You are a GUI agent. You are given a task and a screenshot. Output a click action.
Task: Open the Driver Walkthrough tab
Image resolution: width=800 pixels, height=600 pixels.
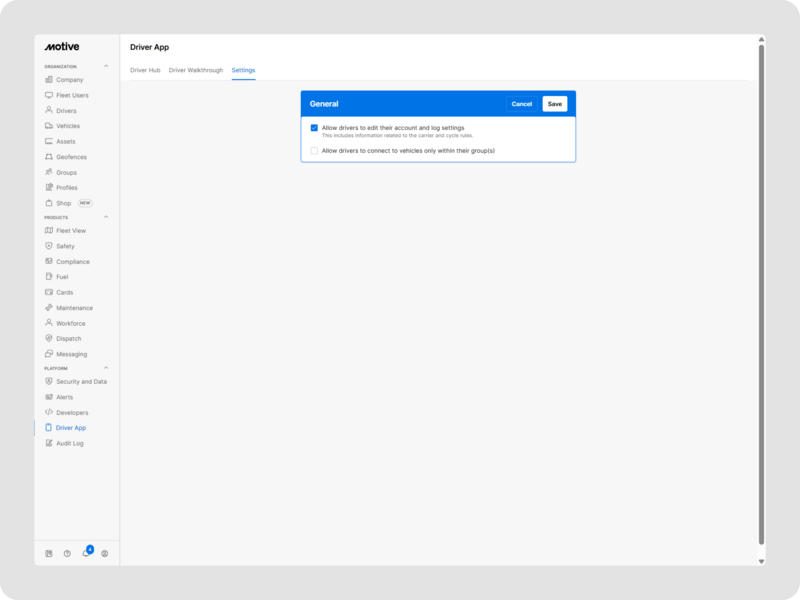tap(196, 70)
